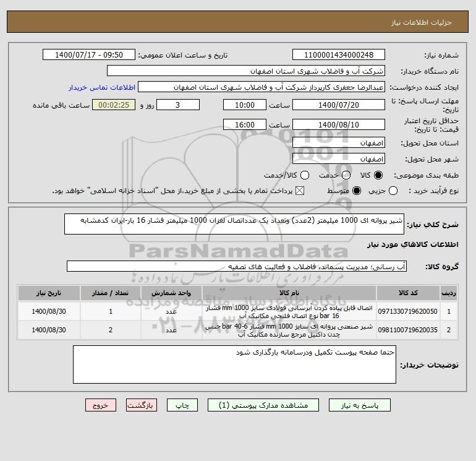Click the اطلاعات کالاهای مورد نیاز heading
The image size is (476, 461).
coord(413,244)
